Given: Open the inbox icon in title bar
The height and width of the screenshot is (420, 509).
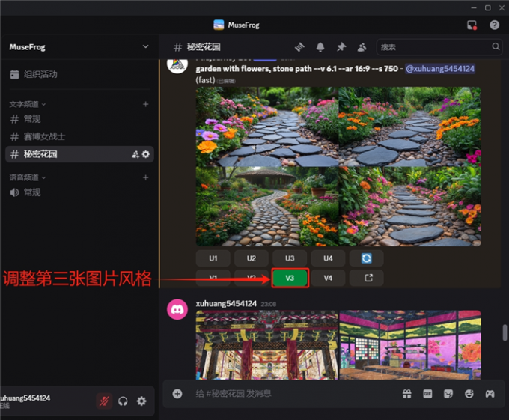Looking at the screenshot, I should pyautogui.click(x=472, y=25).
